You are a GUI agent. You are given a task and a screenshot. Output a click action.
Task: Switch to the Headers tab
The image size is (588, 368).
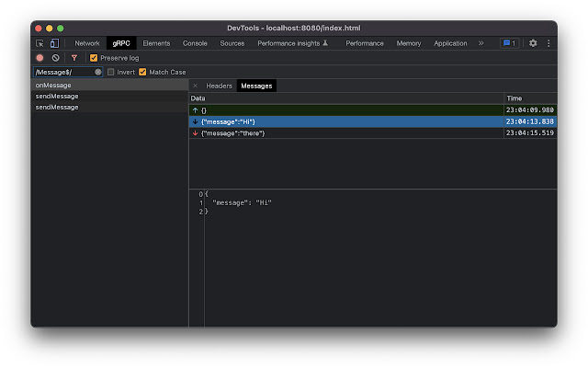[x=219, y=86]
